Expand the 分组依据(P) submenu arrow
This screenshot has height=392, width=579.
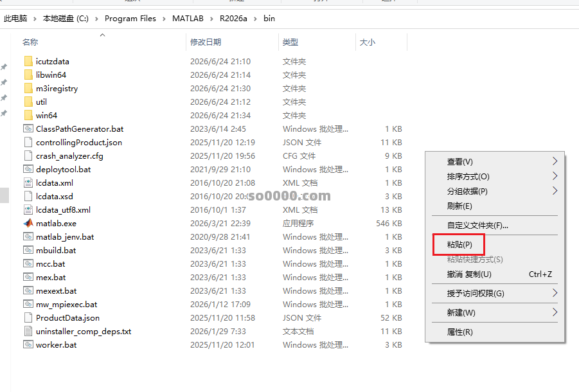555,191
